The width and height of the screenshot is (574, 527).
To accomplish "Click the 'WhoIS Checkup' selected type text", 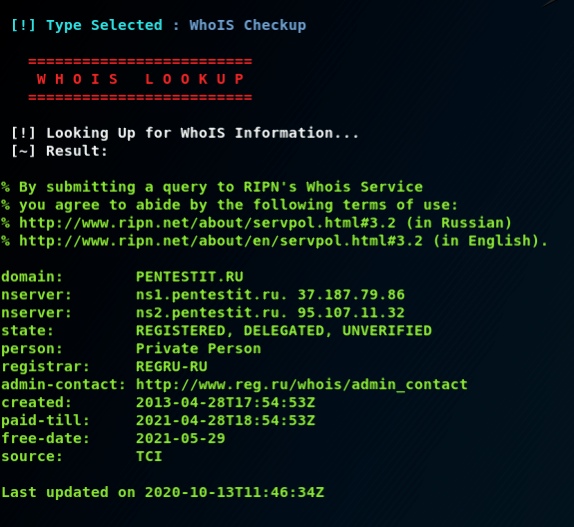I will click(247, 25).
